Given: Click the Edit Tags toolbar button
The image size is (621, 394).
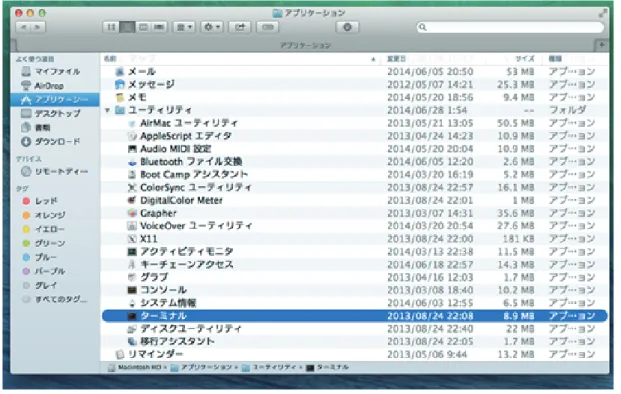Looking at the screenshot, I should [x=268, y=27].
